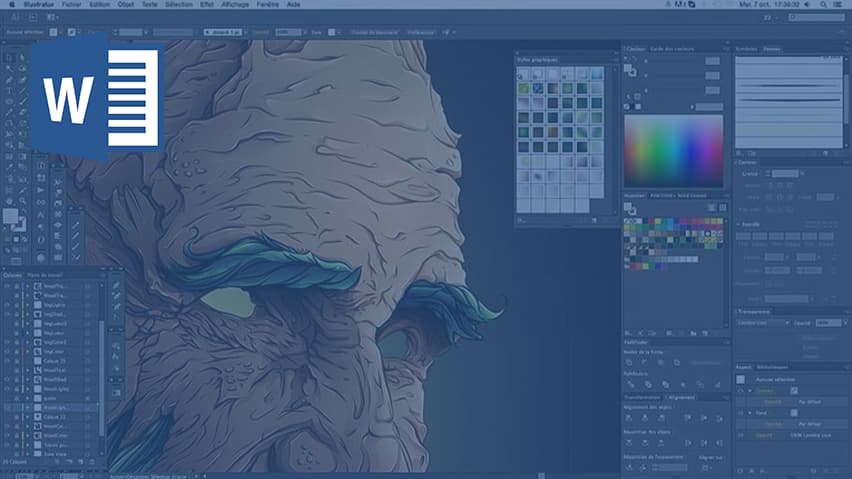This screenshot has width=852, height=479.
Task: Click first align objects icon in Alignement panel
Action: tap(629, 418)
